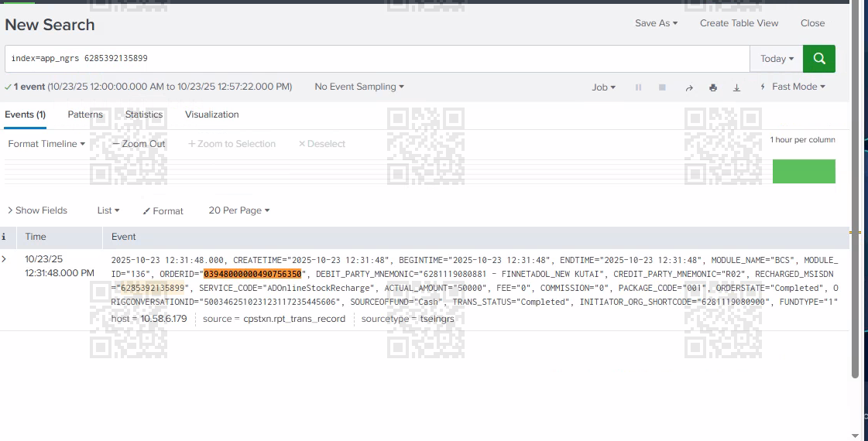
Task: Click host value 10.58.6.179
Action: 163,319
